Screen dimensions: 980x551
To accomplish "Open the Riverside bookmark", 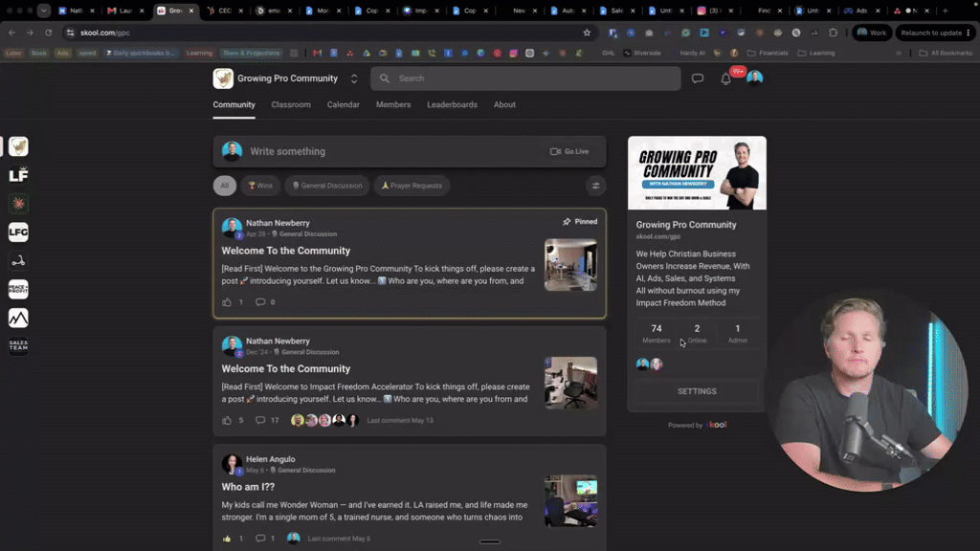I will point(642,54).
